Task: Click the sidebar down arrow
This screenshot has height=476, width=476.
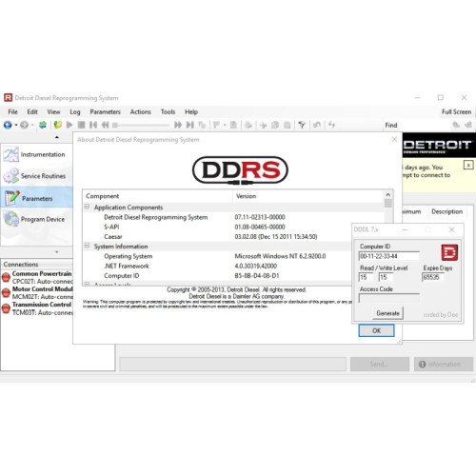Action: click(x=57, y=252)
